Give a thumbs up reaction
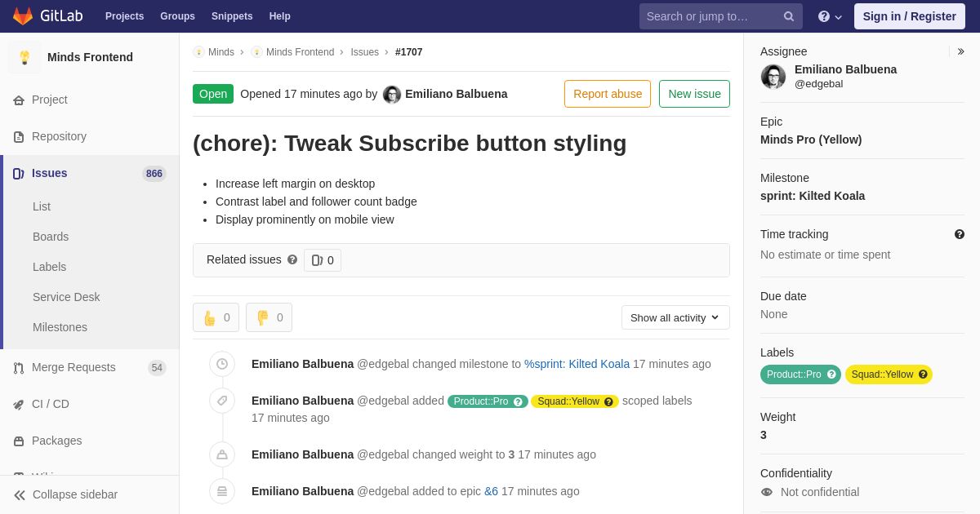This screenshot has width=980, height=514. [x=216, y=317]
